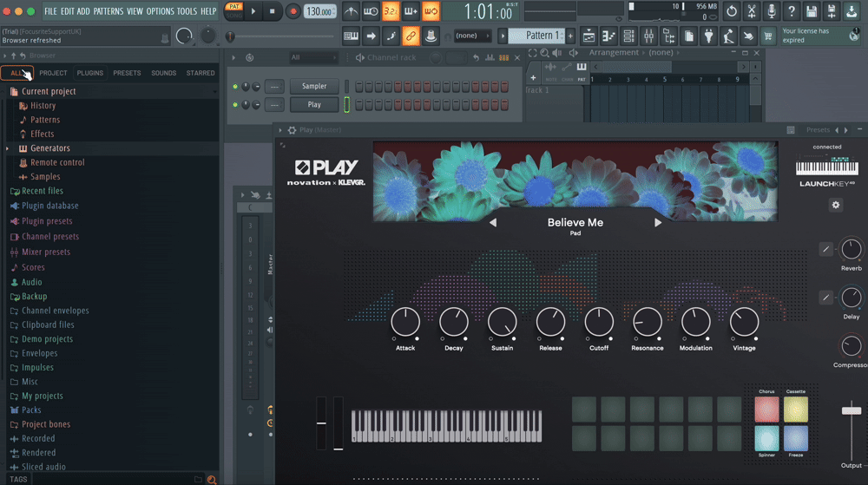The height and width of the screenshot is (485, 868).
Task: Stop playback with the stop button
Action: (272, 11)
